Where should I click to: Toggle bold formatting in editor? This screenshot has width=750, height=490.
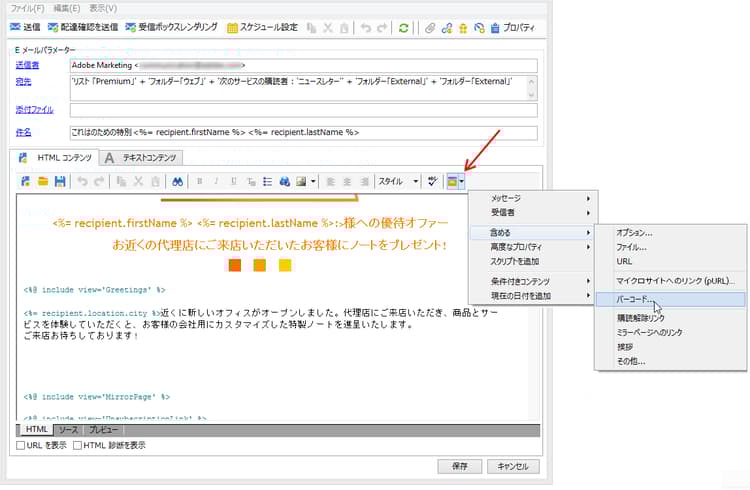(199, 181)
